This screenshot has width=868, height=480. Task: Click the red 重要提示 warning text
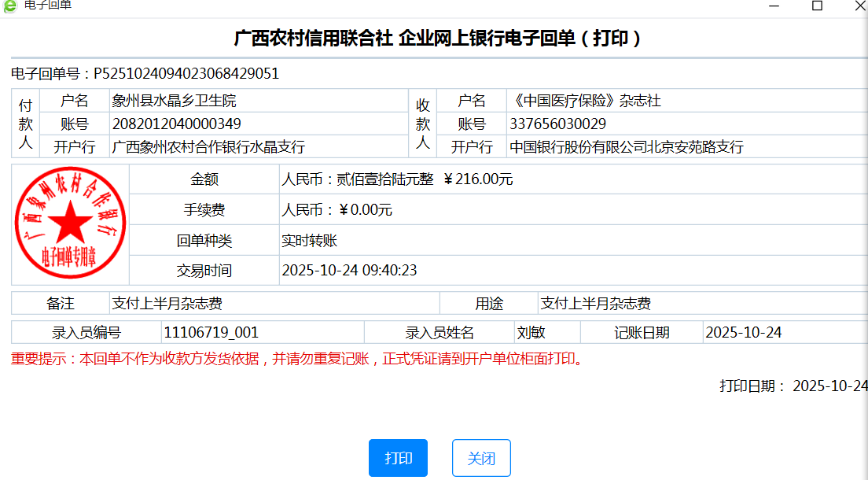pyautogui.click(x=297, y=360)
